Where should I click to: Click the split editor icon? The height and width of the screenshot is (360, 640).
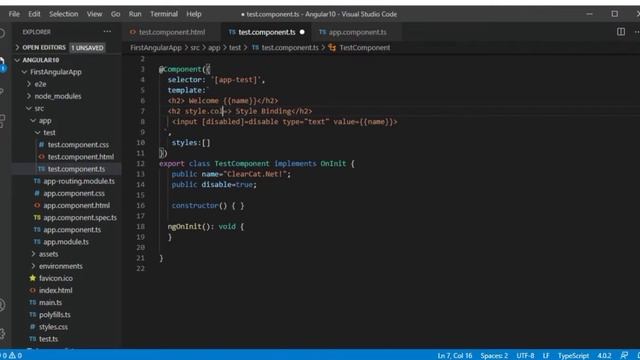click(x=621, y=32)
